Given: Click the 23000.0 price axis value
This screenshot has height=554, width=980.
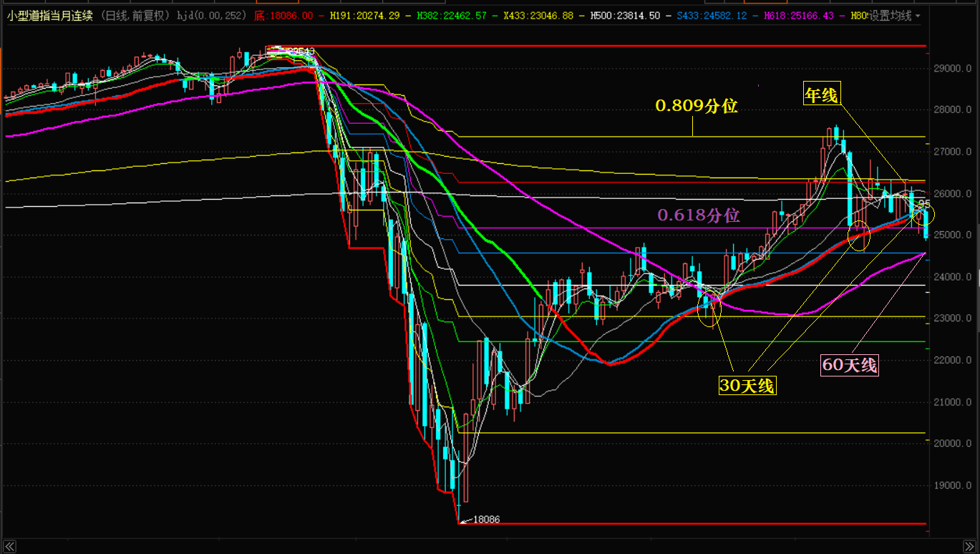Looking at the screenshot, I should pyautogui.click(x=953, y=319).
